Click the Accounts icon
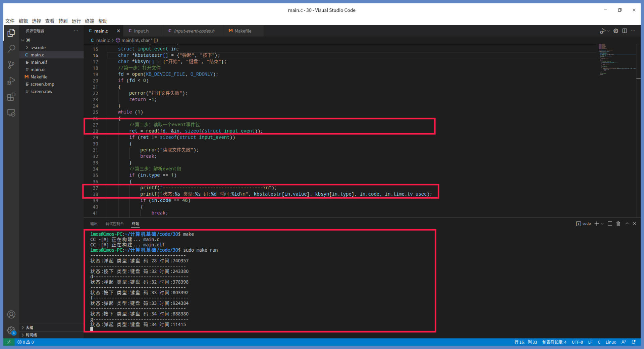The height and width of the screenshot is (349, 644). 11,314
